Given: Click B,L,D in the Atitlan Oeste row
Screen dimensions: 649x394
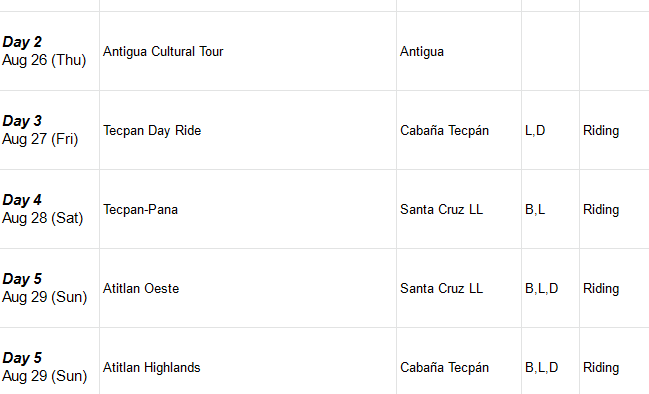Looking at the screenshot, I should [x=550, y=288].
